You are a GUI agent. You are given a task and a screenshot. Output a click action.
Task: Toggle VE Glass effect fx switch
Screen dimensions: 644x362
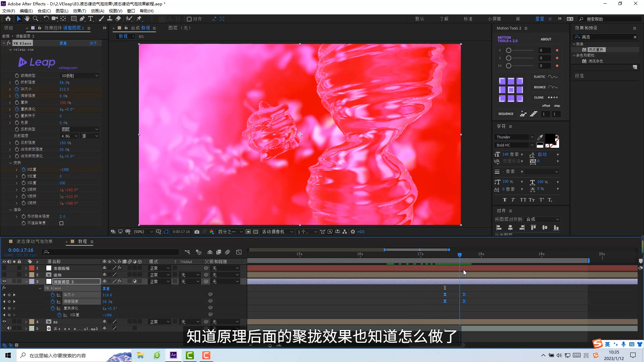pos(9,43)
